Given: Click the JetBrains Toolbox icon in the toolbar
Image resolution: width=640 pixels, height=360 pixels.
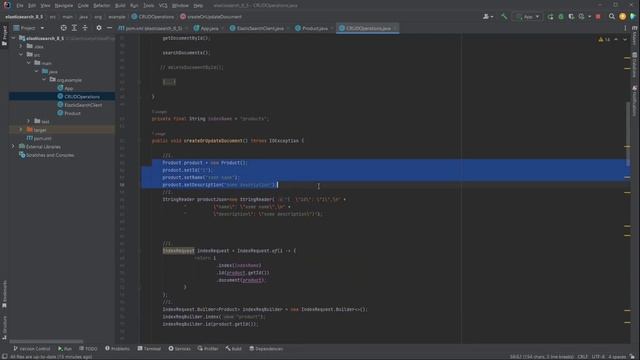Looking at the screenshot, I should click(x=633, y=17).
